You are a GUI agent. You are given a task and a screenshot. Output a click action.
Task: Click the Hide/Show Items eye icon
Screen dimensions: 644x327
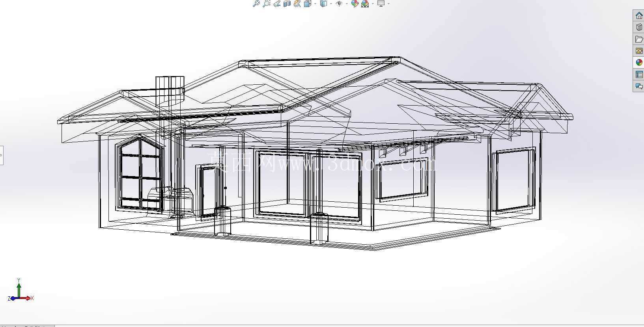339,4
